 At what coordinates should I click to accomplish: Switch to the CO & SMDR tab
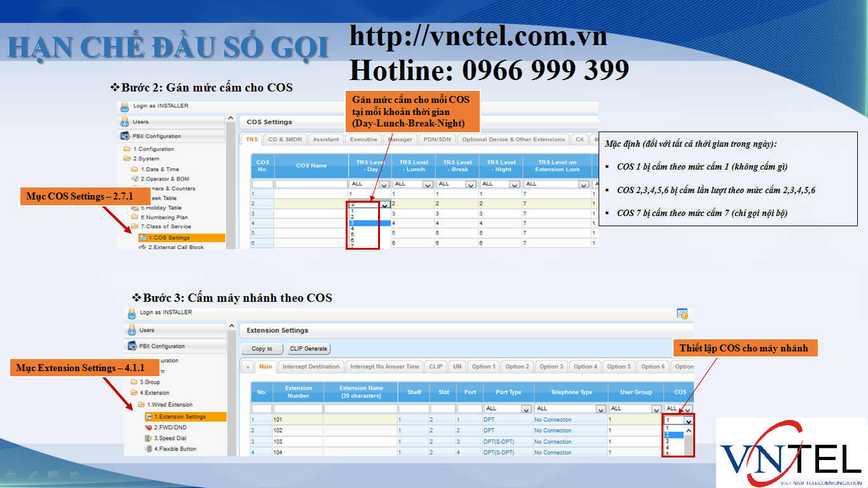[x=285, y=139]
